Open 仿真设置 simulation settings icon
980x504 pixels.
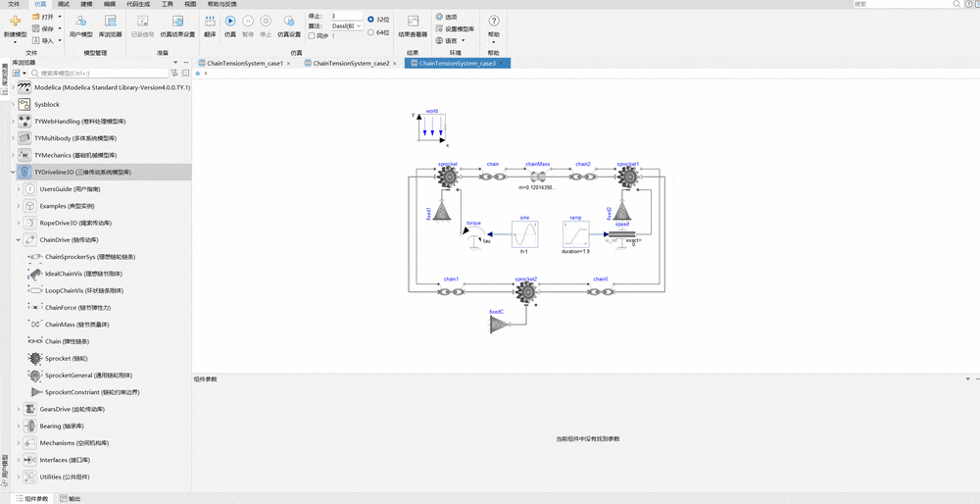point(289,22)
